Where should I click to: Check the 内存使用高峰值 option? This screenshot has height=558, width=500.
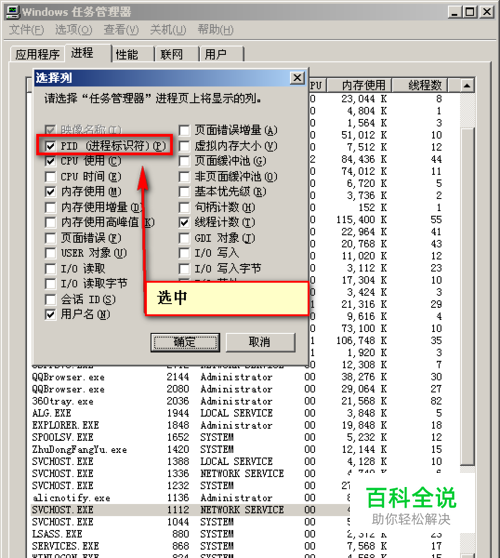50,222
